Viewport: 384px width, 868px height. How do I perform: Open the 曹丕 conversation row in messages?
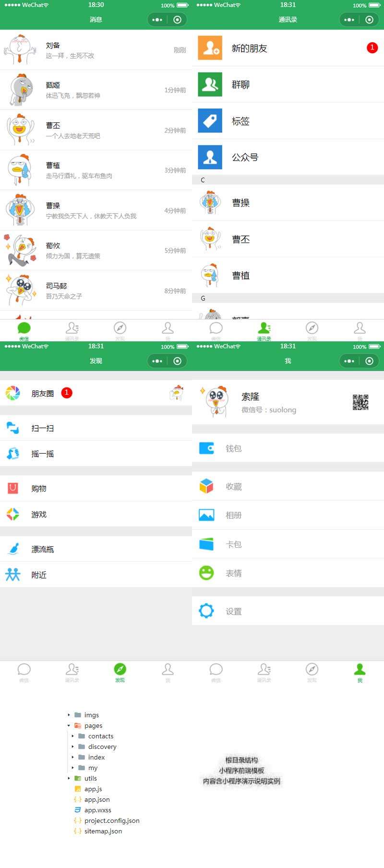click(96, 130)
